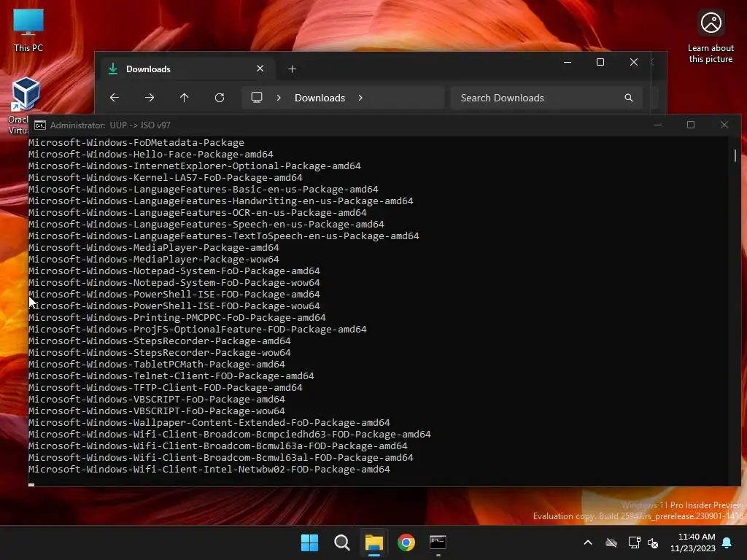Click the Printing-PMCPPC-FoD-Package line
Screen dimensions: 747x560
(x=177, y=318)
